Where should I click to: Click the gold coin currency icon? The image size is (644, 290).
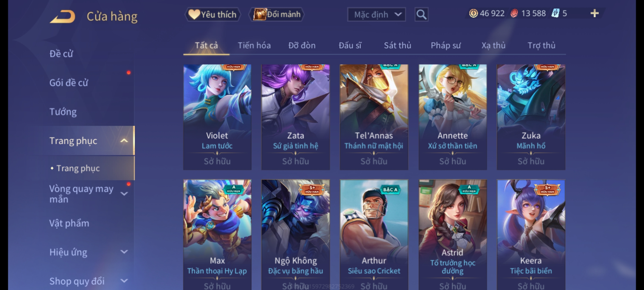tap(473, 13)
